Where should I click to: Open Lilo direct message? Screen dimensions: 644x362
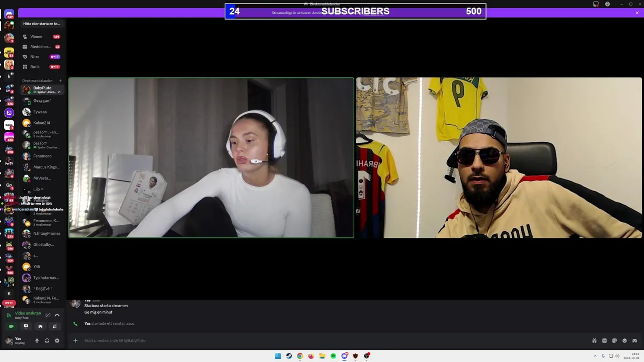point(42,189)
